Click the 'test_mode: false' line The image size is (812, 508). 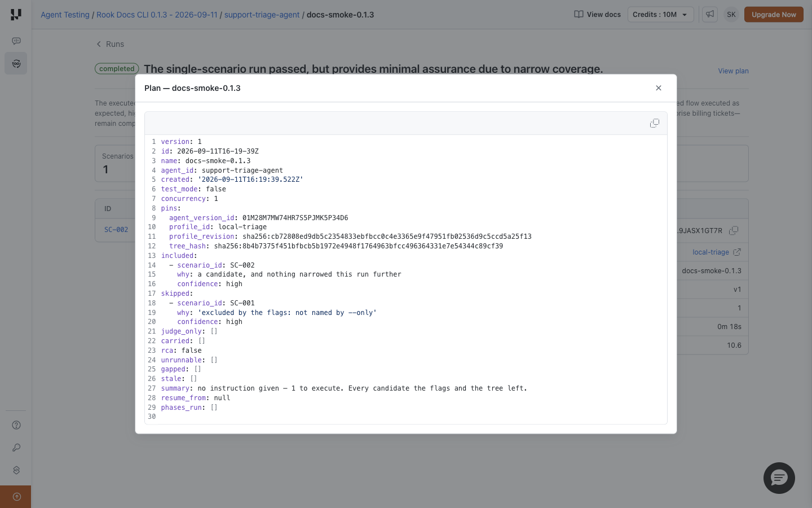pyautogui.click(x=193, y=189)
